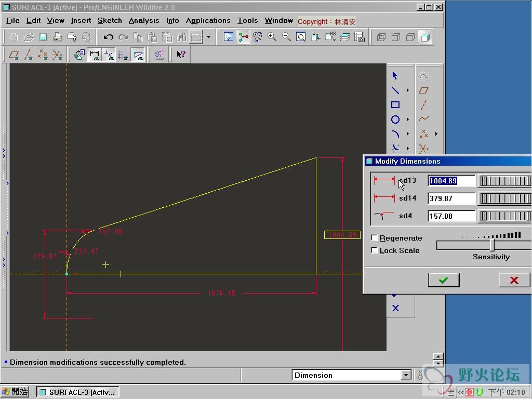Toggle section vertices display
Image resolution: width=532 pixels, height=399 pixels.
[x=138, y=54]
